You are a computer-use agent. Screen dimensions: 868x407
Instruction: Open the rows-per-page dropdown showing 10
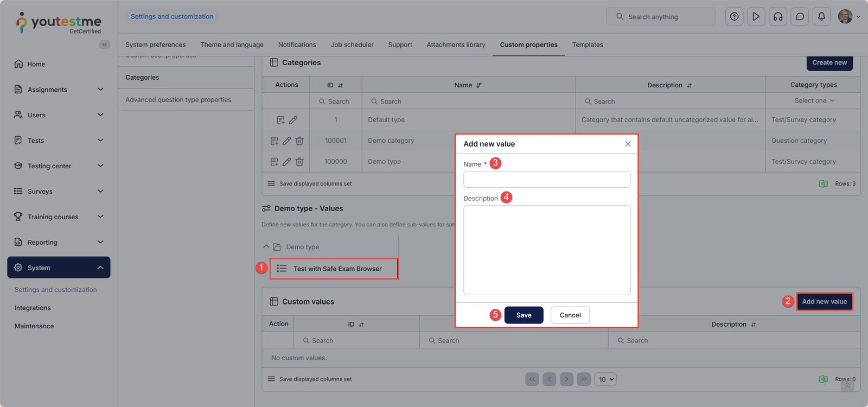tap(605, 379)
